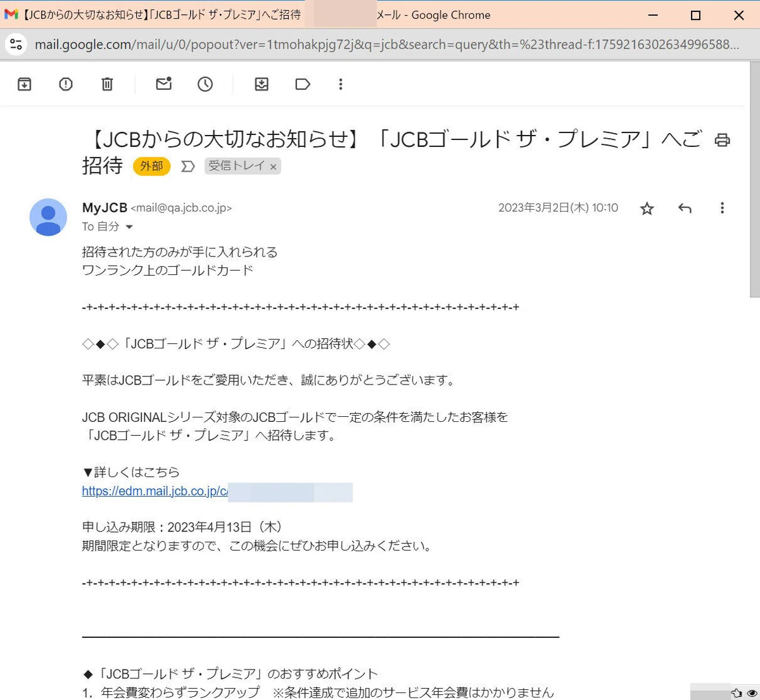760x700 pixels.
Task: View site information icon in address bar
Action: tap(16, 44)
